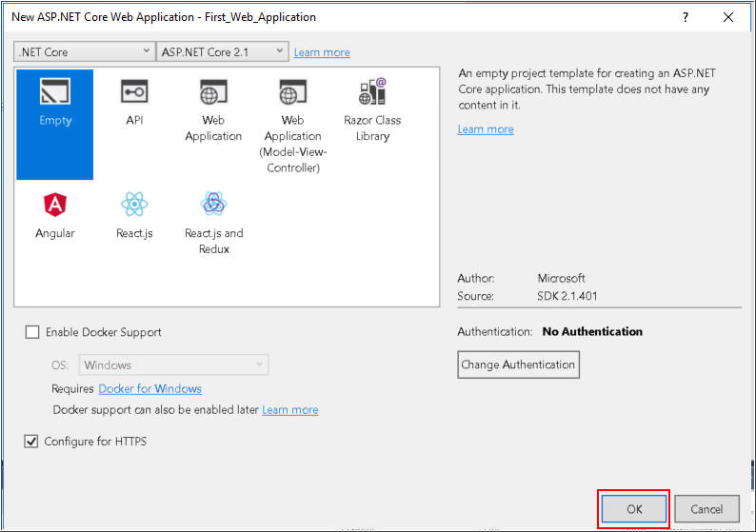Enable Docker Support checkbox
Screen dimensions: 756x532
pyautogui.click(x=32, y=332)
